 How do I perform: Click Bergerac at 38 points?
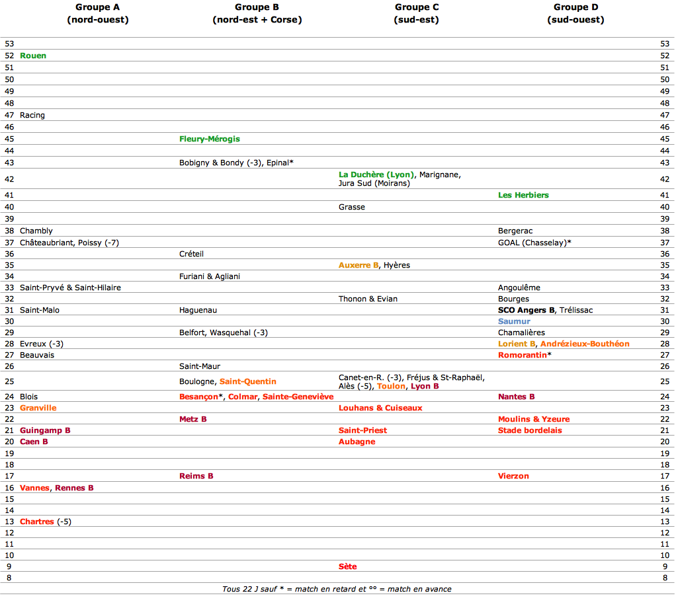[515, 231]
